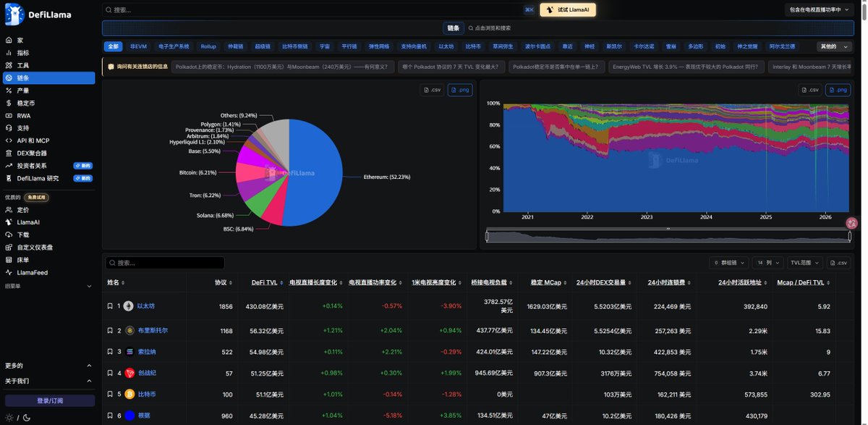The width and height of the screenshot is (868, 425).
Task: Open the 工具 tools sidebar icon
Action: [9, 65]
